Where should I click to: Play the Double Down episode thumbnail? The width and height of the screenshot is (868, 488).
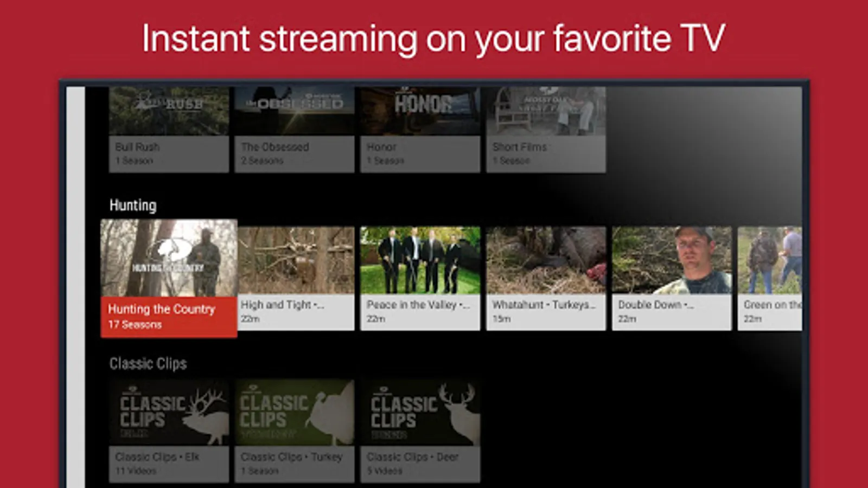tap(672, 260)
